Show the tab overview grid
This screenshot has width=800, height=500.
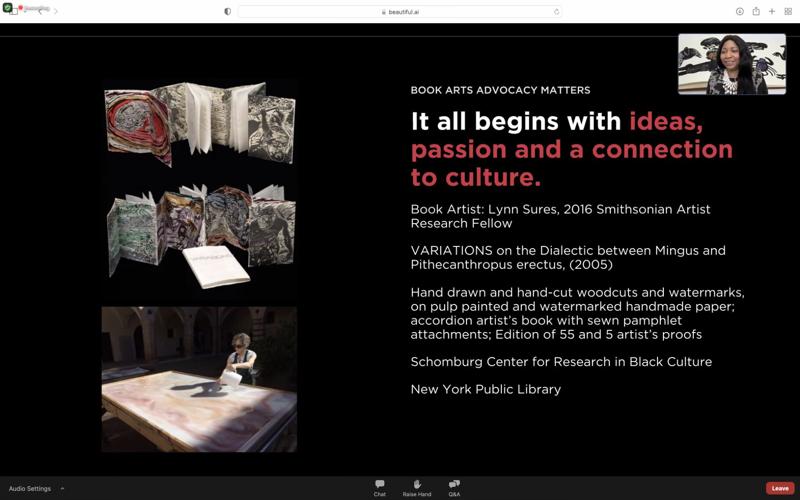(x=788, y=12)
